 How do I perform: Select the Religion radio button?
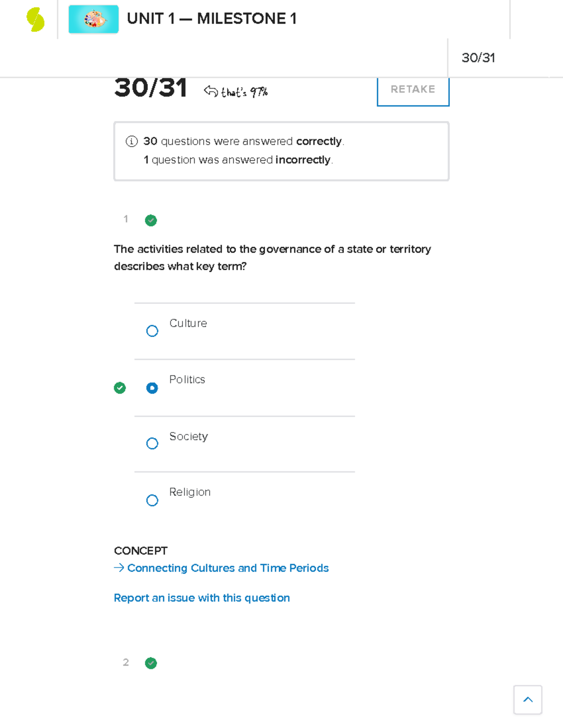click(x=152, y=500)
